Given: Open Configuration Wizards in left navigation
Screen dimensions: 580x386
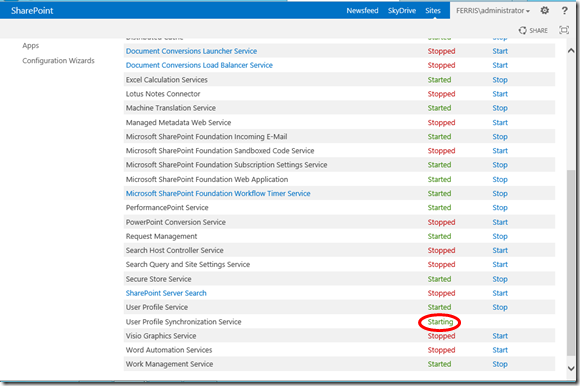Looking at the screenshot, I should (x=58, y=61).
